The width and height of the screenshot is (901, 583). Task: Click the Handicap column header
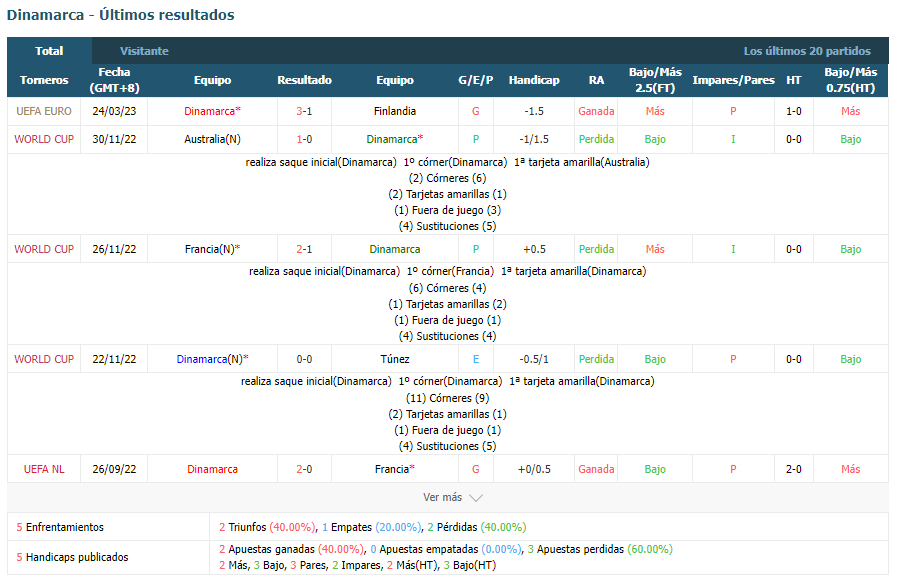(534, 80)
